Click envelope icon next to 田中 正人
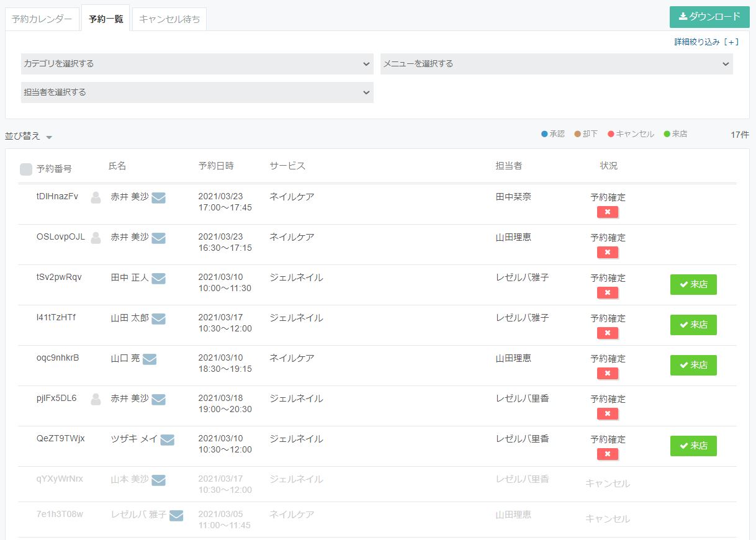 [158, 279]
